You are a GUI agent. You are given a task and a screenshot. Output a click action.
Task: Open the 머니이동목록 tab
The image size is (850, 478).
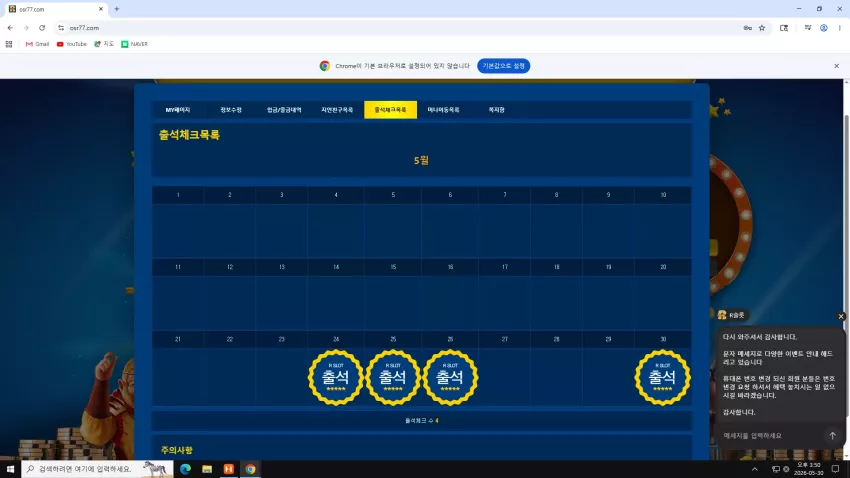[x=443, y=110]
